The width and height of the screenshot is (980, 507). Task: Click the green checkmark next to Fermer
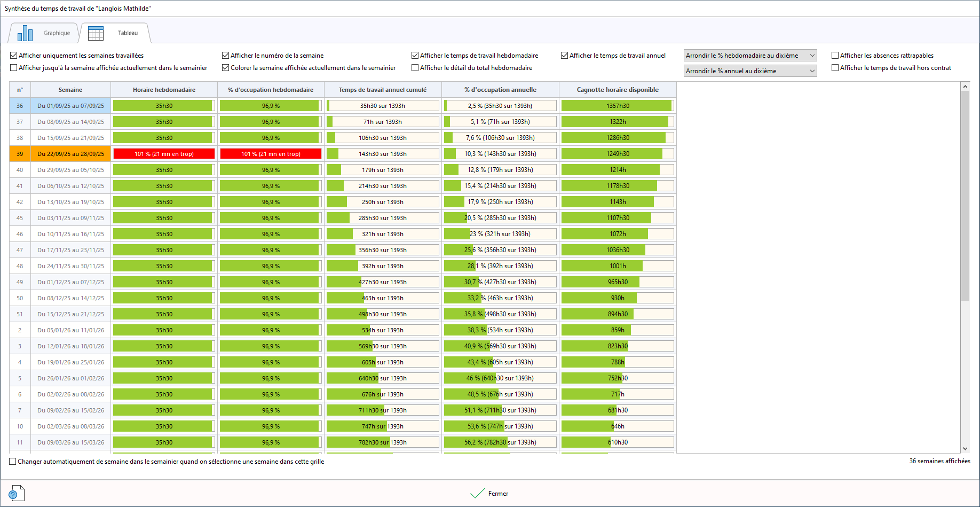pos(477,493)
